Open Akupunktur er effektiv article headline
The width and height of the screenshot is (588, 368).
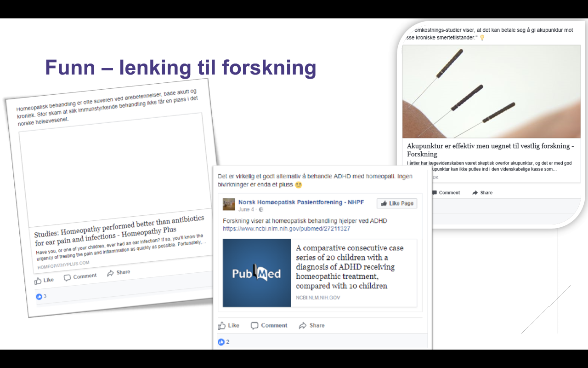point(490,150)
